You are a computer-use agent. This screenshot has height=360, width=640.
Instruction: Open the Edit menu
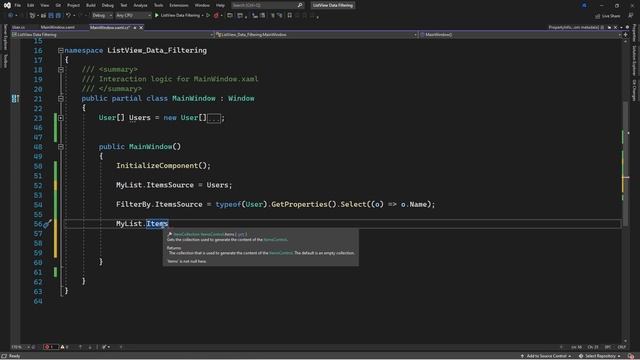coord(31,5)
